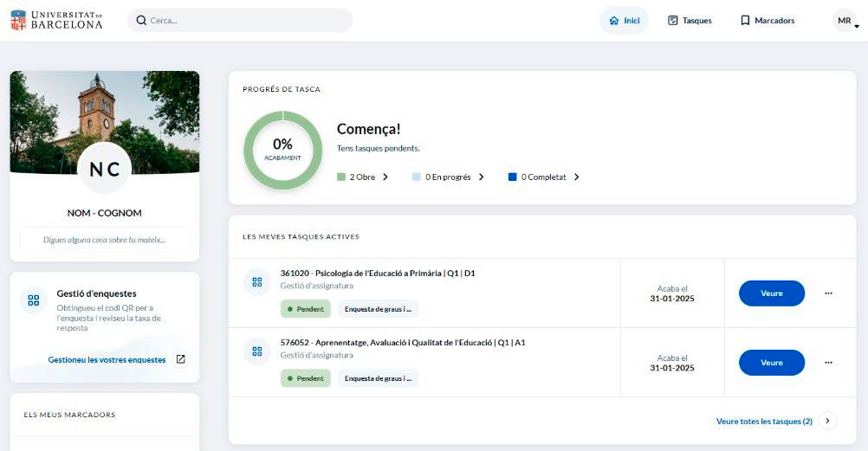The width and height of the screenshot is (868, 451).
Task: Click the Gestió d'enquestes grid icon
Action: click(34, 300)
